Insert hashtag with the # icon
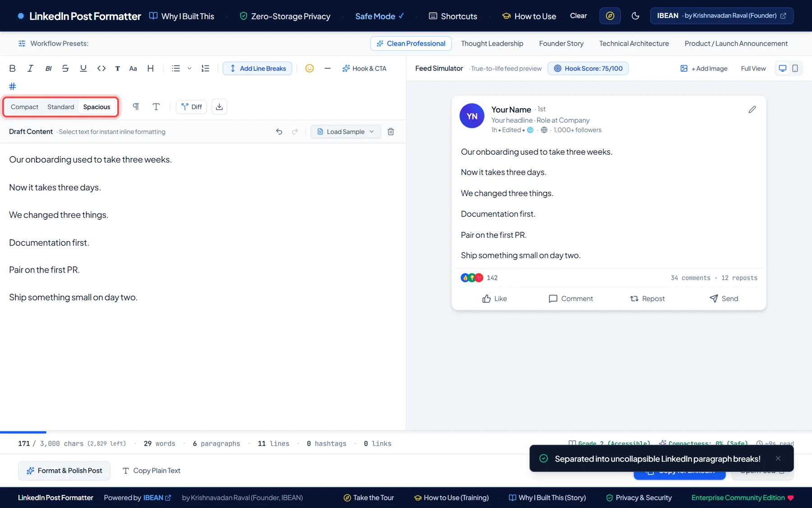 coord(13,86)
